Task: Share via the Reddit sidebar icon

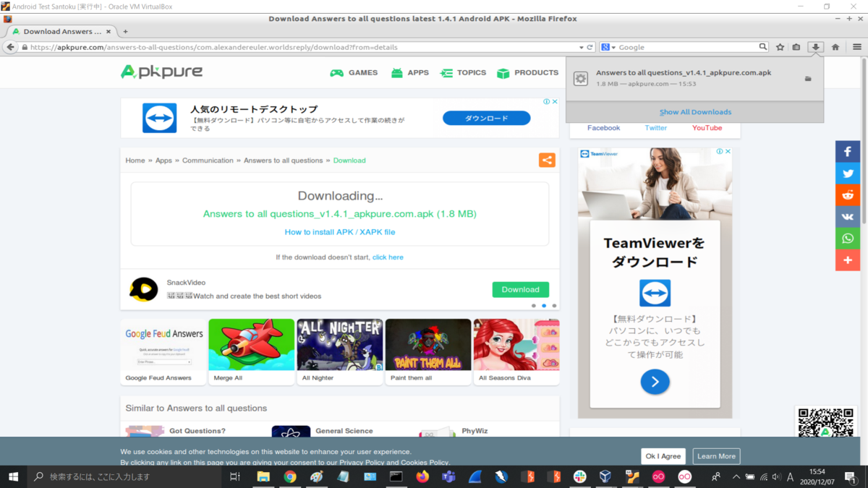Action: click(848, 195)
